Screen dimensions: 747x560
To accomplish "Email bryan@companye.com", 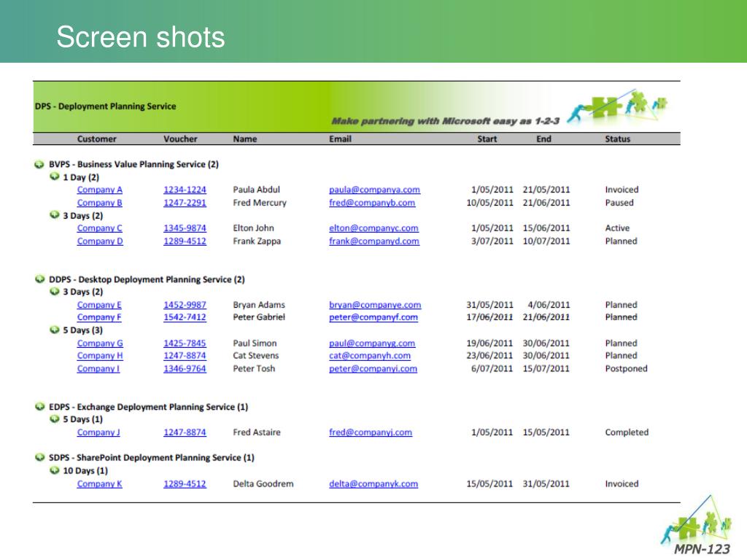I will [x=375, y=305].
